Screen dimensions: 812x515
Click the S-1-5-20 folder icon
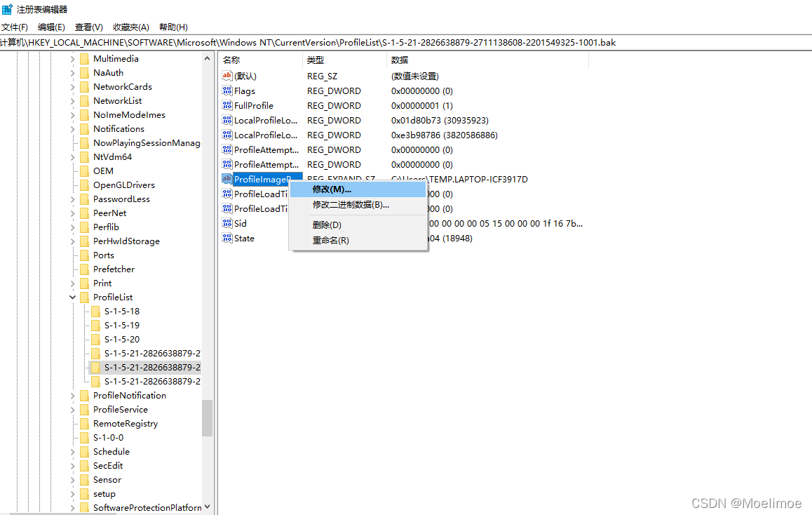coord(95,340)
